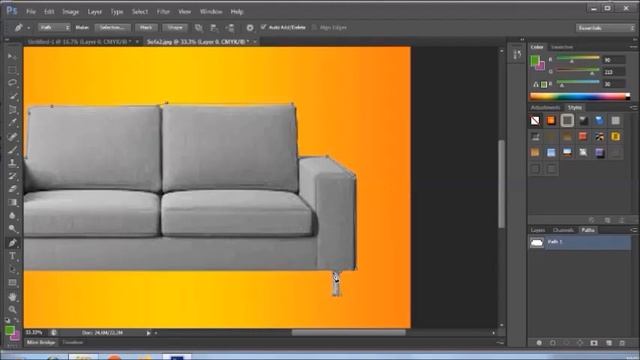The height and width of the screenshot is (360, 640).
Task: Click Make work path from selection icon
Action: (x=580, y=343)
